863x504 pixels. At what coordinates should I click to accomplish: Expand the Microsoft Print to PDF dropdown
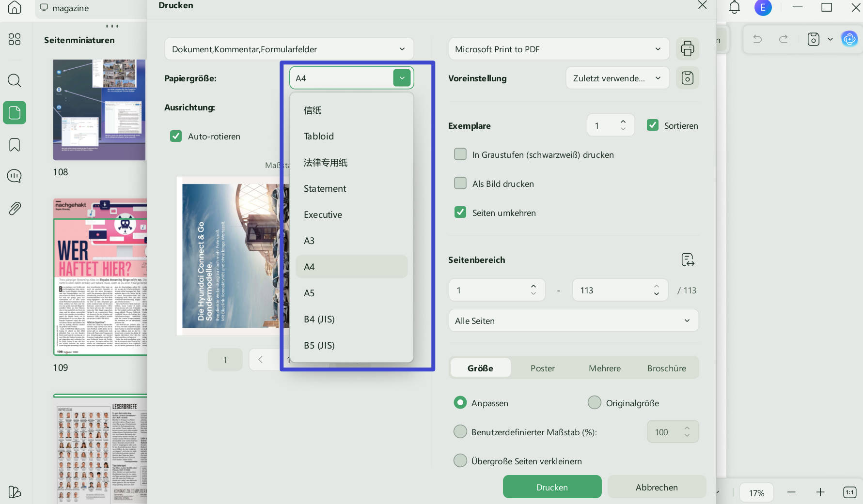[559, 49]
